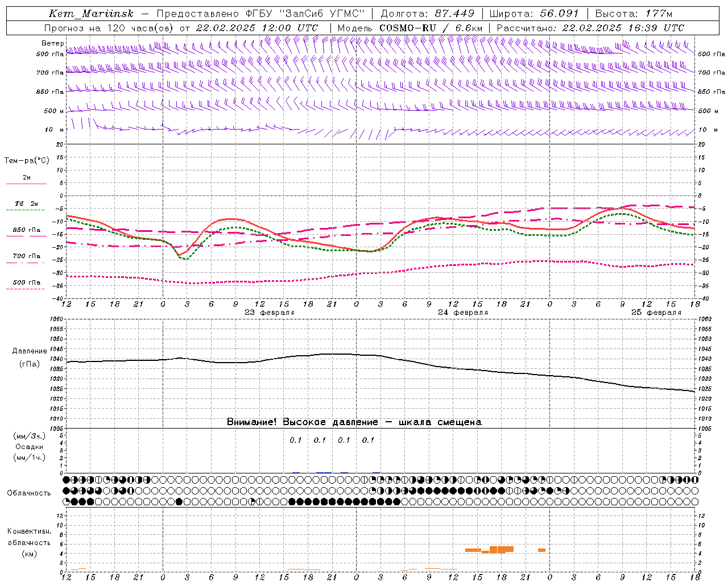Click the 'Ветер' wind panel label
728x582 pixels.
(x=52, y=43)
